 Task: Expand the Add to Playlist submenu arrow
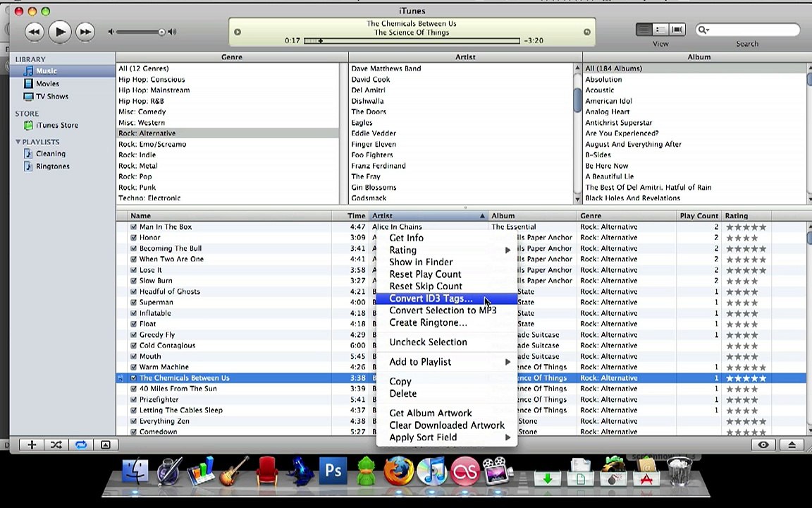[x=508, y=362]
